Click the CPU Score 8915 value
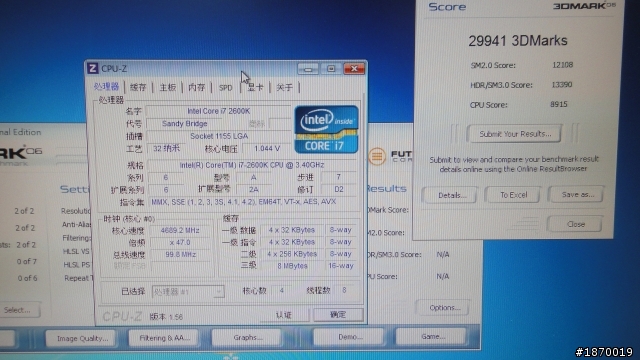The image size is (640, 360). [559, 104]
